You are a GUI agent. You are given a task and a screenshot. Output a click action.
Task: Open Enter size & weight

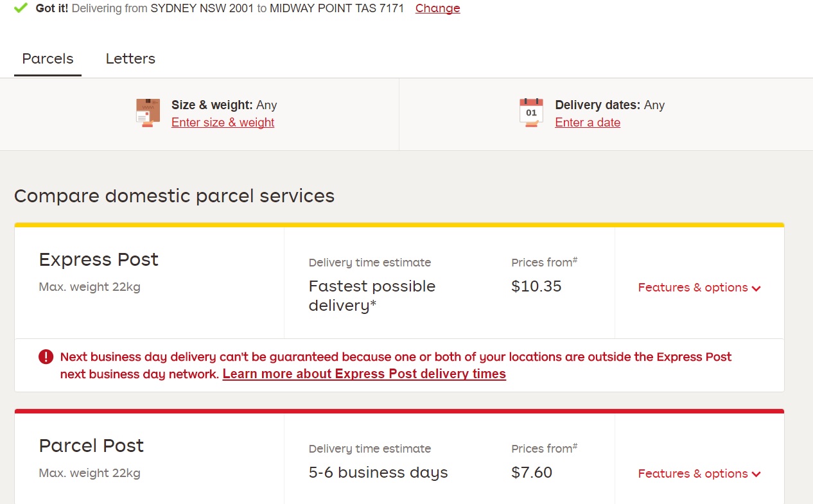coord(222,122)
